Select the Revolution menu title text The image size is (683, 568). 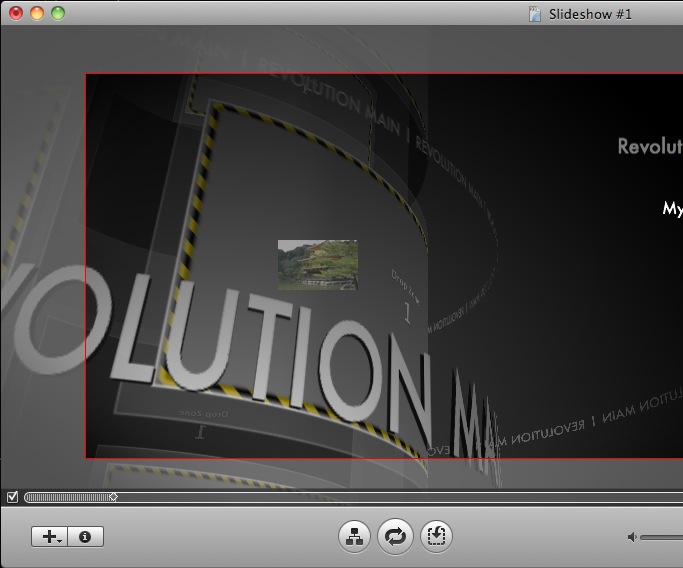click(650, 146)
